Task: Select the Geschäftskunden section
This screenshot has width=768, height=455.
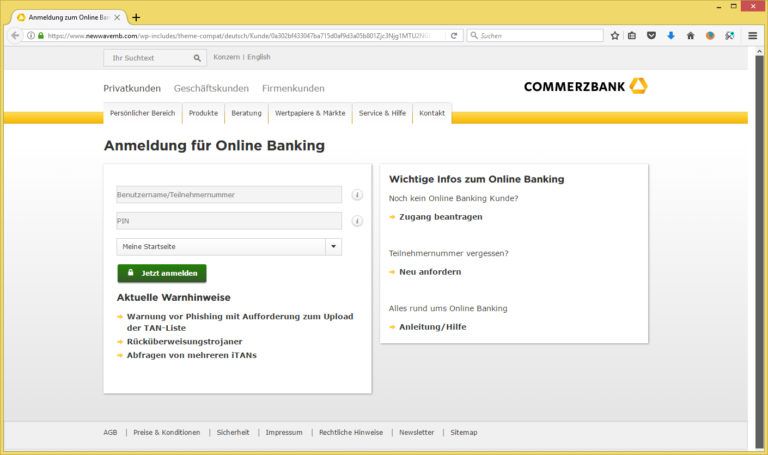Action: pyautogui.click(x=211, y=89)
